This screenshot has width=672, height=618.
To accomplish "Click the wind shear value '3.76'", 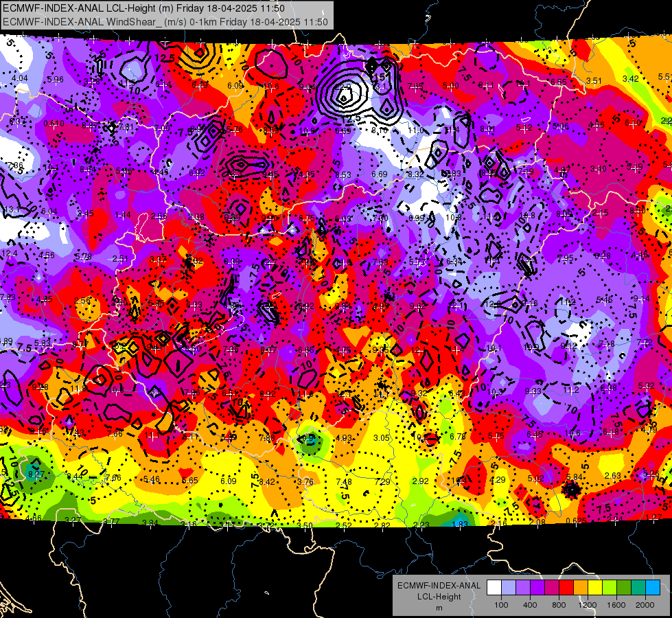I will (305, 481).
